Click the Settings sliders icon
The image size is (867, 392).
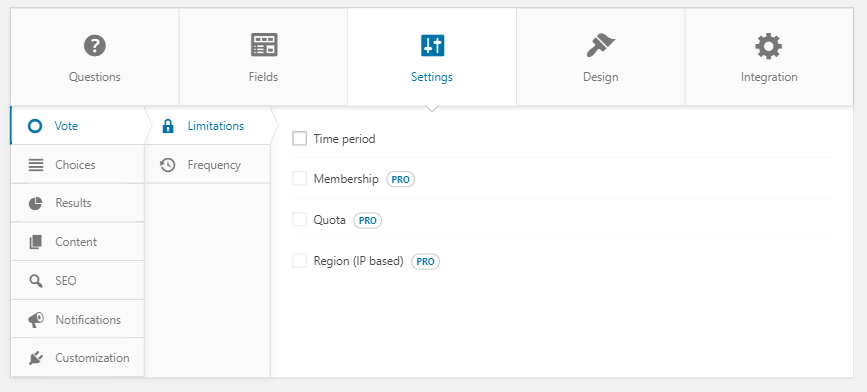click(432, 45)
